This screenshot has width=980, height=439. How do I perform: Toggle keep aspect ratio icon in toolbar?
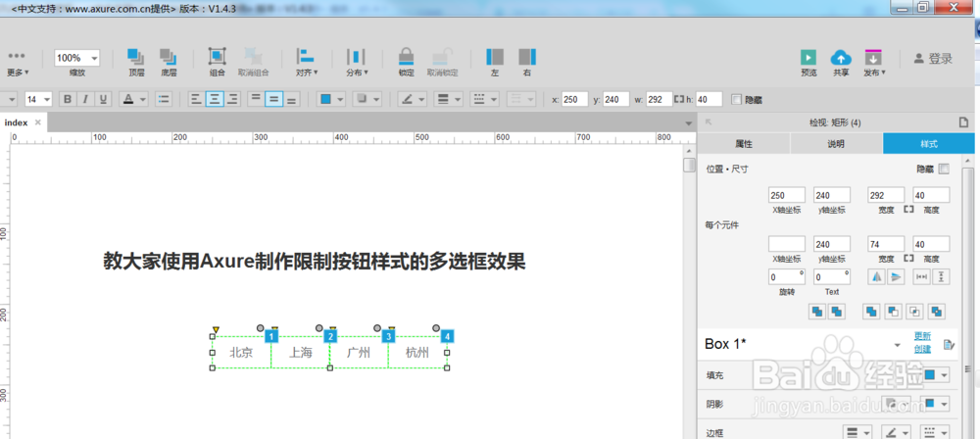tap(679, 99)
